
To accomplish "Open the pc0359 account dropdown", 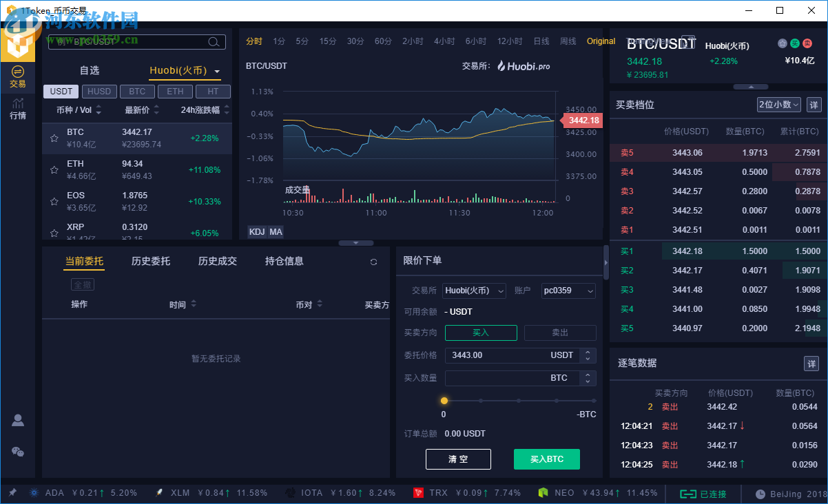I will [568, 291].
